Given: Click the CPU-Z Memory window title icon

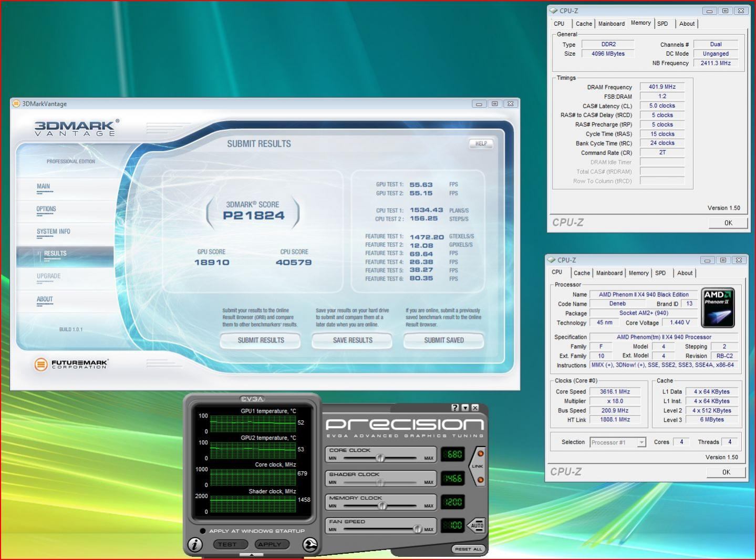Looking at the screenshot, I should (x=553, y=11).
